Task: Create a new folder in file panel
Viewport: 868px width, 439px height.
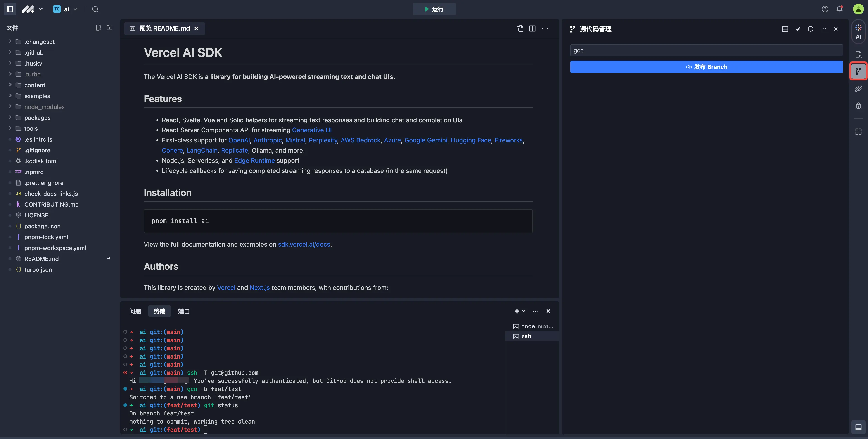Action: (109, 28)
